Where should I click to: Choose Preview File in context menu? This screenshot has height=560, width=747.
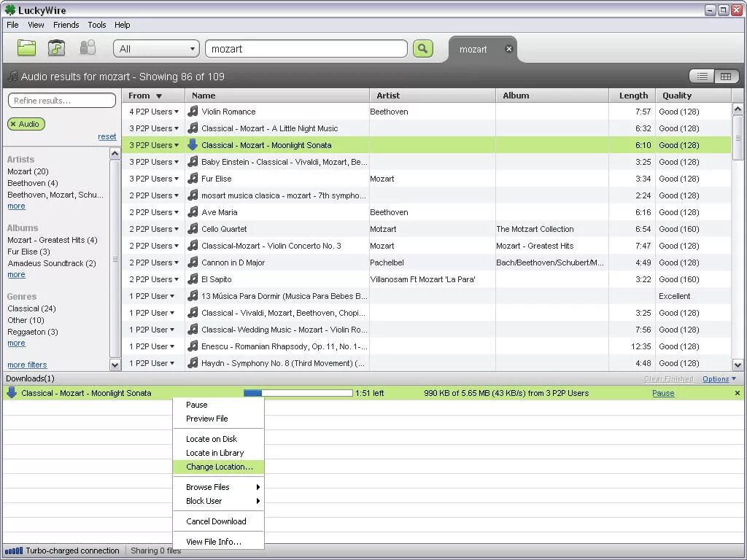click(x=219, y=419)
